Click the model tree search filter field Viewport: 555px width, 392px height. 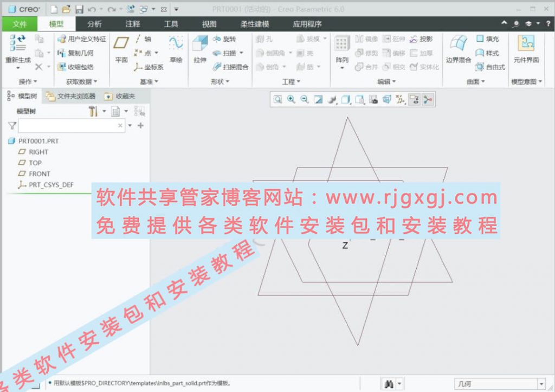click(x=72, y=126)
